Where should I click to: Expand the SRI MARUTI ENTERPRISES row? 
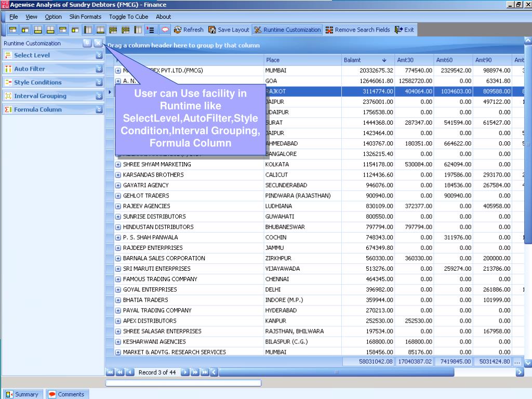pos(118,269)
